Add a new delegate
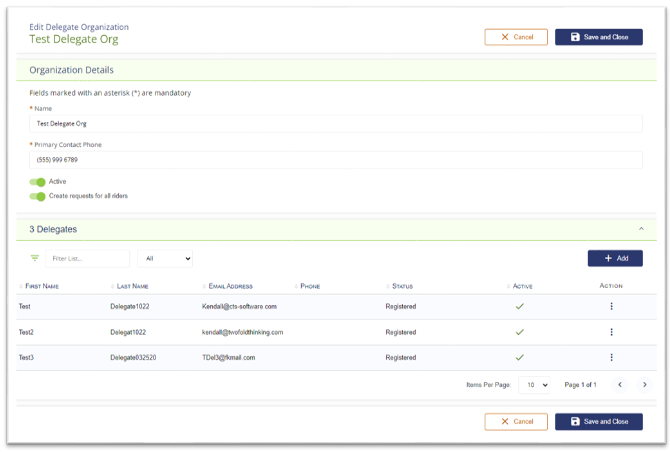The image size is (670, 452). [x=615, y=258]
